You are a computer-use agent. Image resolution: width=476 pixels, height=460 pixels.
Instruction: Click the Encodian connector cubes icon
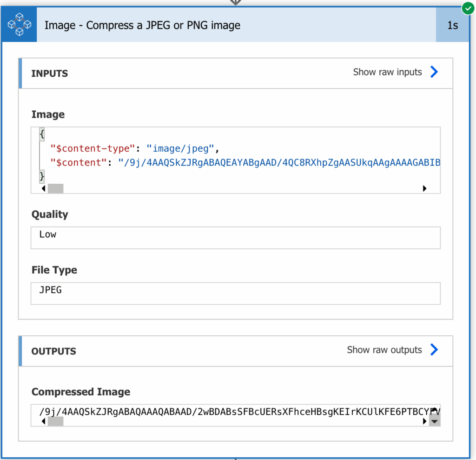20,25
